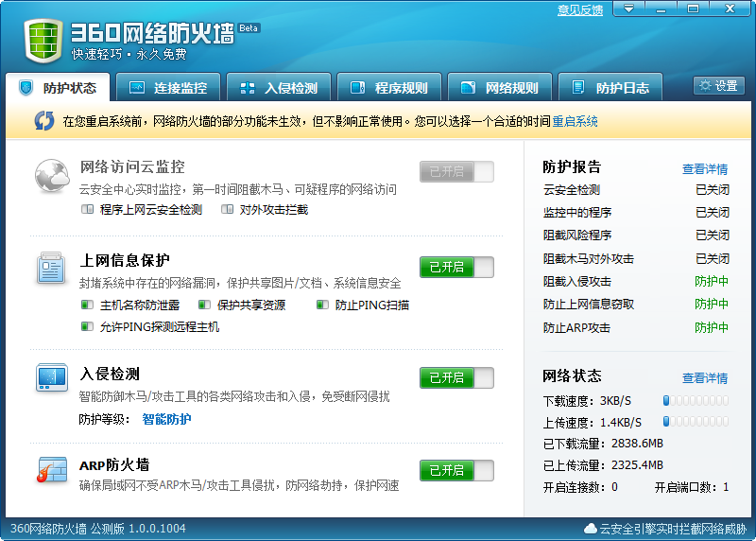Open 查看详情 beside 防护报告

(x=705, y=169)
